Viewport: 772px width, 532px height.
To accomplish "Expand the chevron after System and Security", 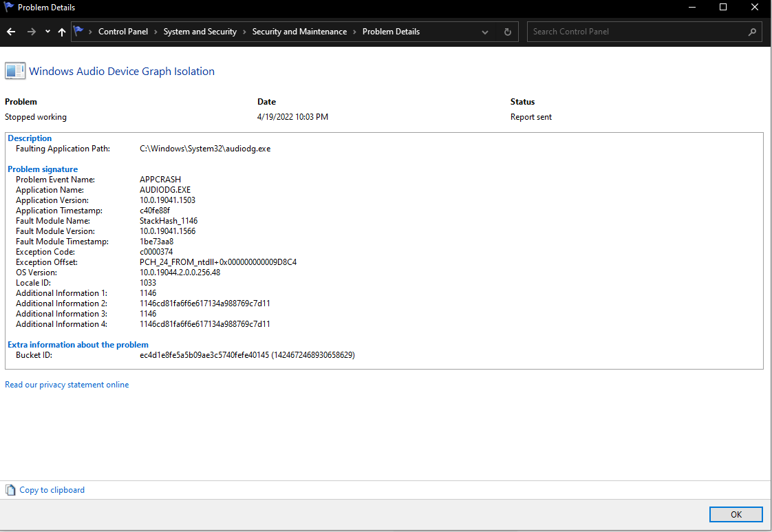I will coord(244,32).
